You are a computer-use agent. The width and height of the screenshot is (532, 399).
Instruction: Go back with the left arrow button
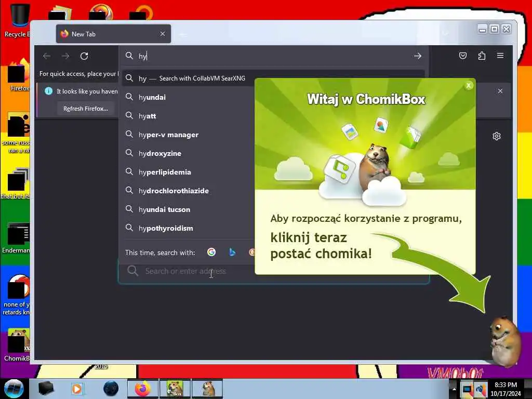coord(47,56)
